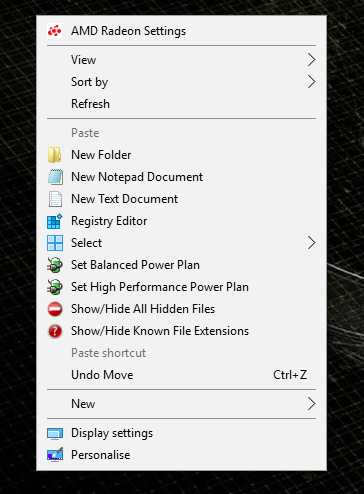The width and height of the screenshot is (364, 494).
Task: Click the blank page New Text Document icon
Action: click(x=55, y=199)
